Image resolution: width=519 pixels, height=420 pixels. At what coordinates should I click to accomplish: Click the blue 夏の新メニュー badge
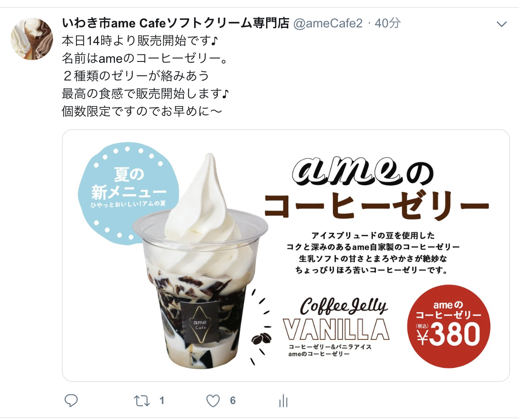(x=129, y=194)
